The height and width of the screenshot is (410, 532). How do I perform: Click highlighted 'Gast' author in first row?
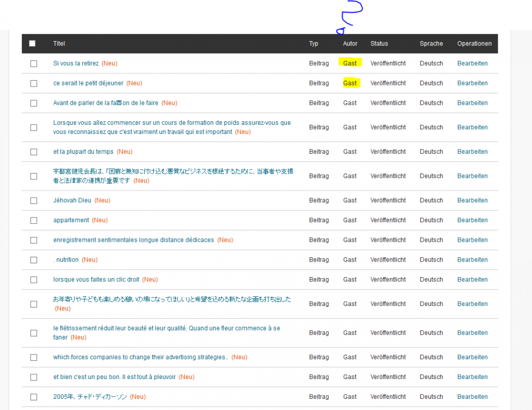pyautogui.click(x=350, y=64)
